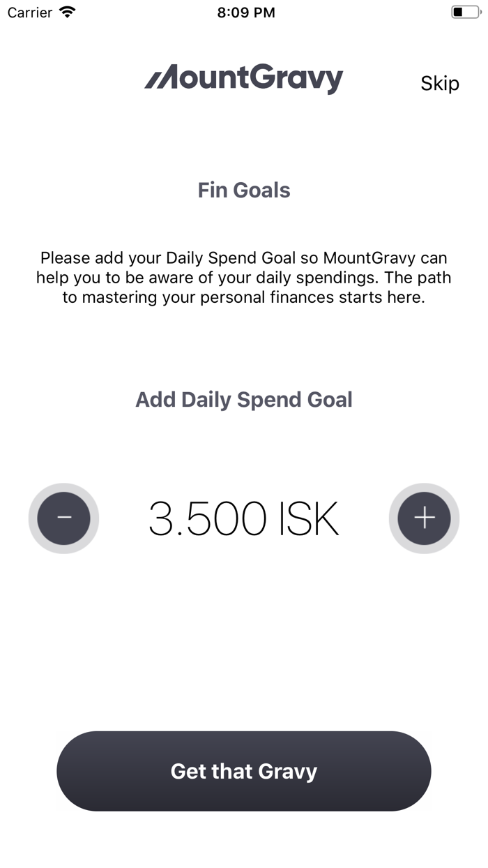This screenshot has width=488, height=868.
Task: Skip the Fin Goals setup
Action: (439, 83)
